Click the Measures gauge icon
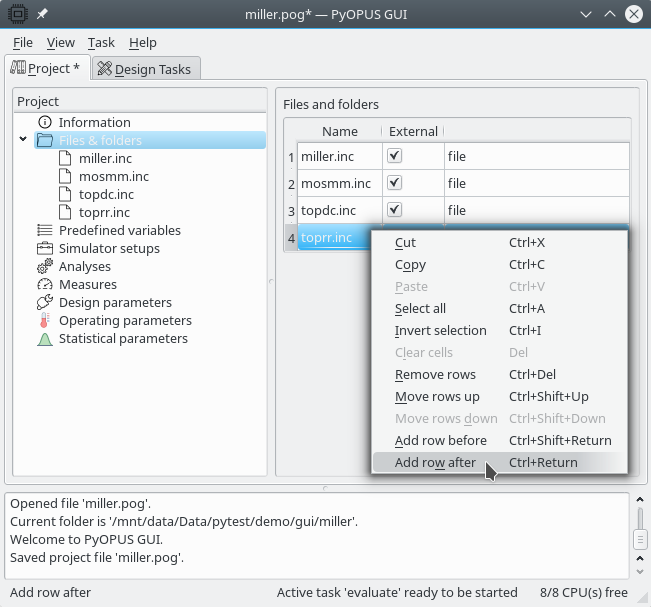This screenshot has width=651, height=607. tap(44, 285)
